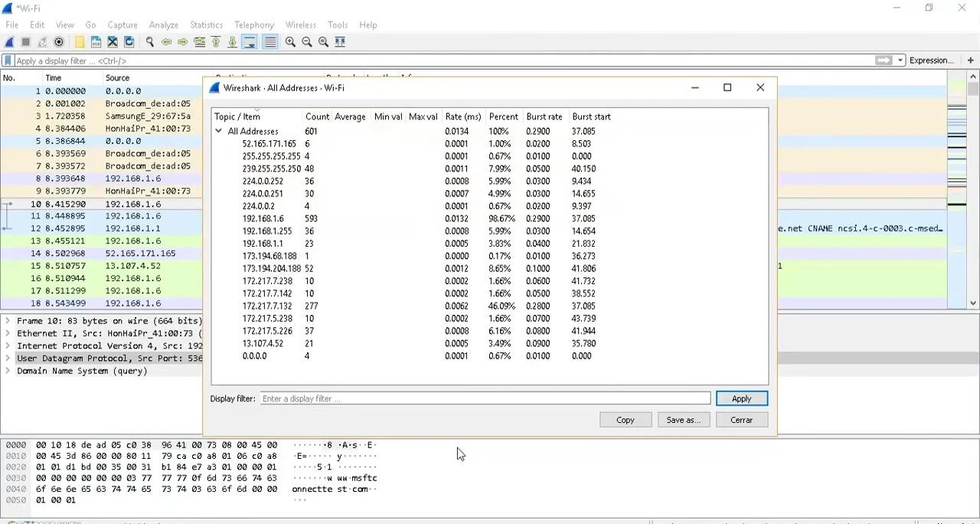Open a capture file with the folder icon

(80, 42)
